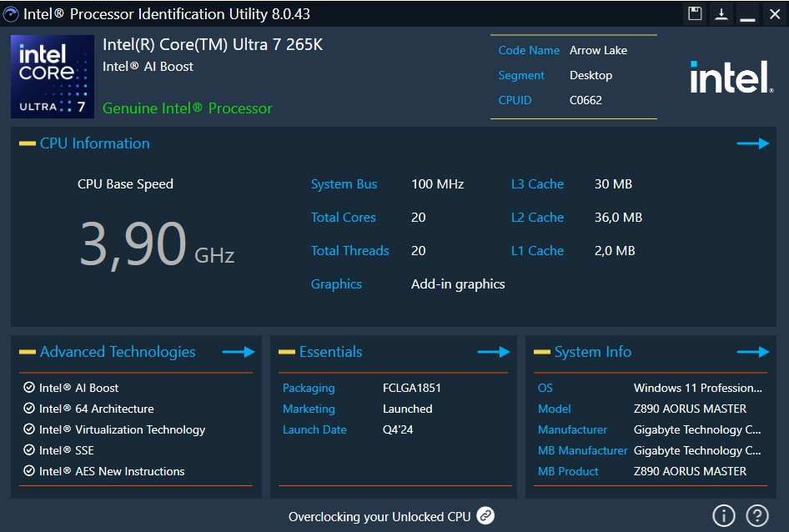Expand CPU Information with the arrow
Screen dimensions: 789x532
click(752, 143)
